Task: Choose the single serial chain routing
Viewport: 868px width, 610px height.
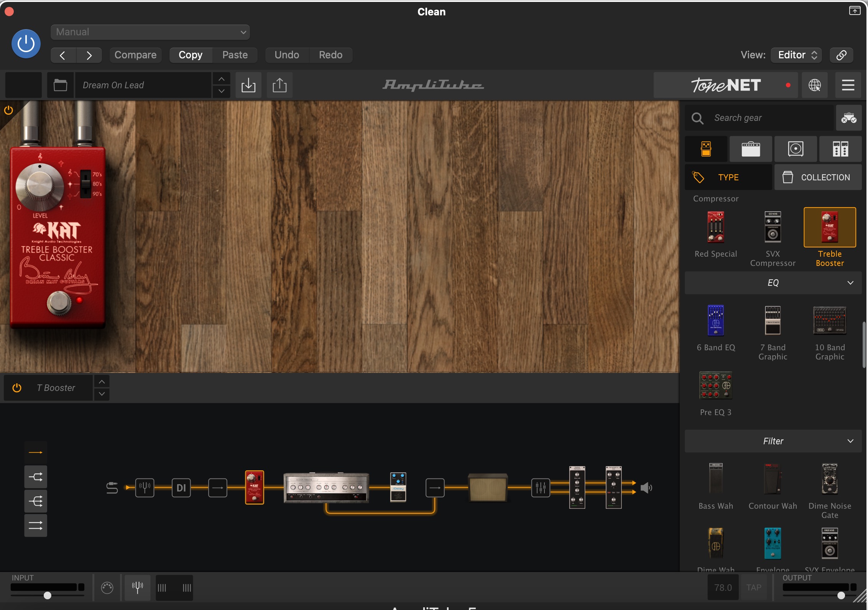Action: point(36,453)
